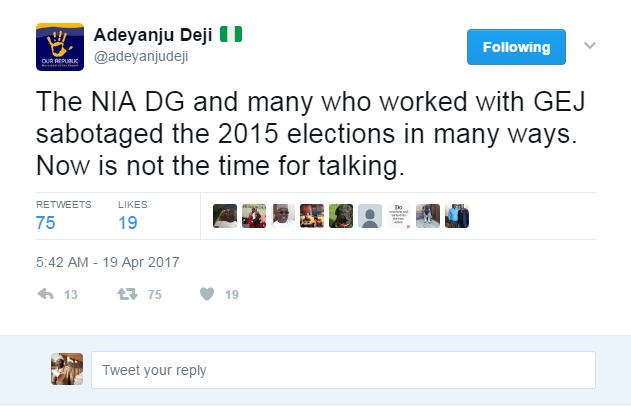Screen dimensions: 631x407
Task: Toggle the Following button
Action: [516, 47]
